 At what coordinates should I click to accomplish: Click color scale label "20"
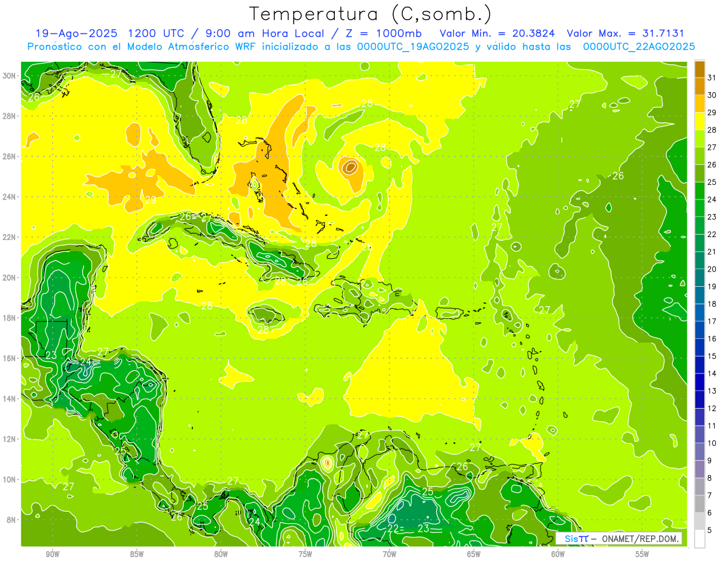coord(712,269)
